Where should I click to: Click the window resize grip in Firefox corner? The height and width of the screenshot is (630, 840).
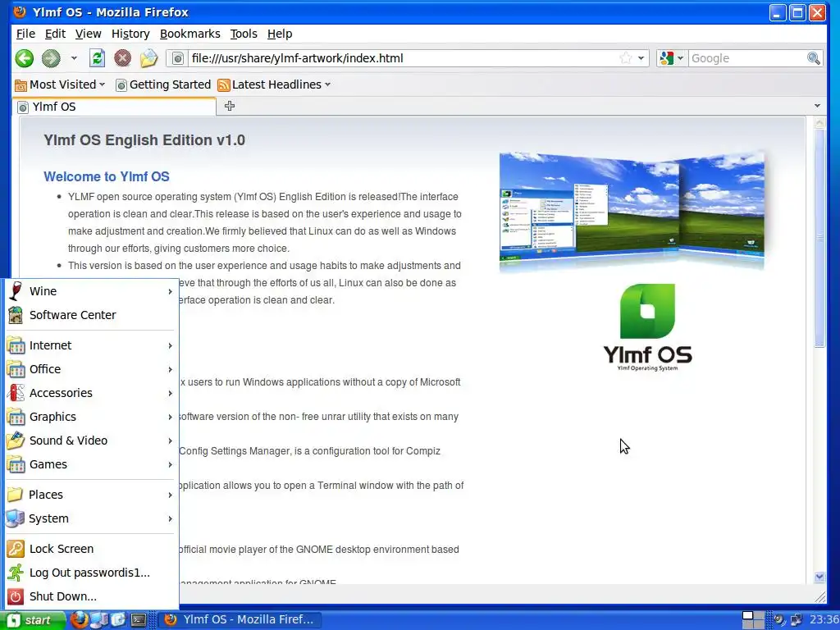(x=820, y=597)
